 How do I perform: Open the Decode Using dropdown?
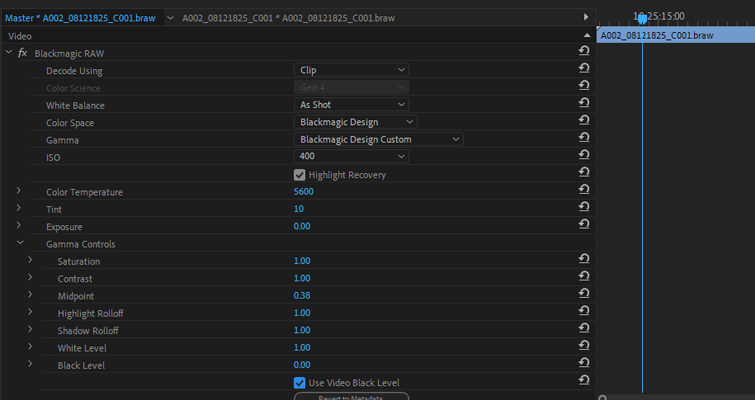tap(353, 70)
